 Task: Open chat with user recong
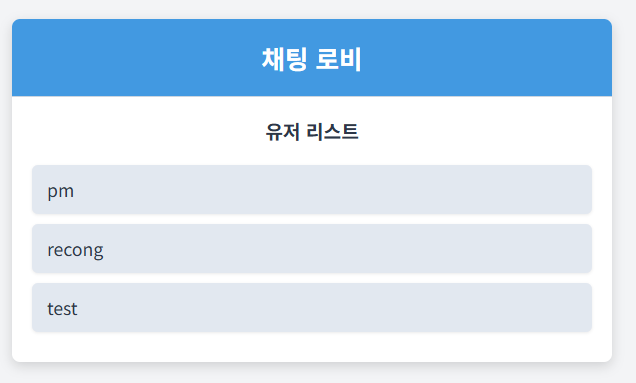(x=312, y=248)
